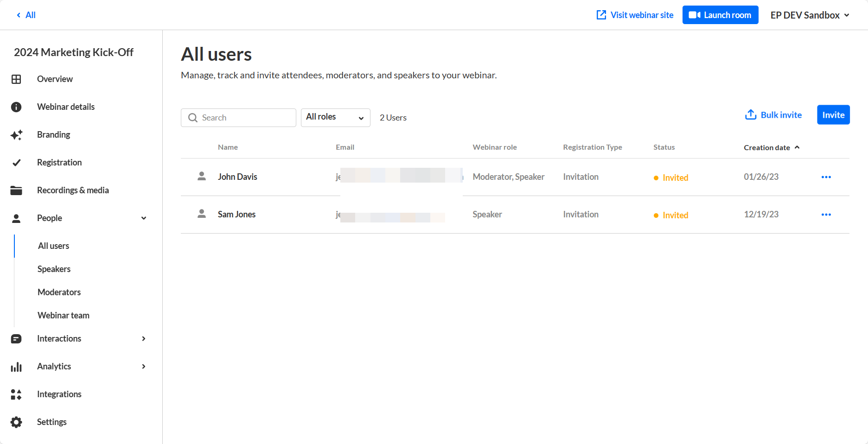
Task: Click the Overview grid icon
Action: (x=16, y=79)
